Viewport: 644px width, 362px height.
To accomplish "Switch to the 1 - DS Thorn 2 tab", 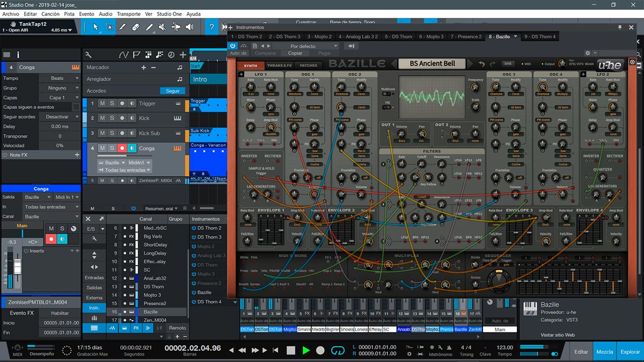I will [246, 36].
